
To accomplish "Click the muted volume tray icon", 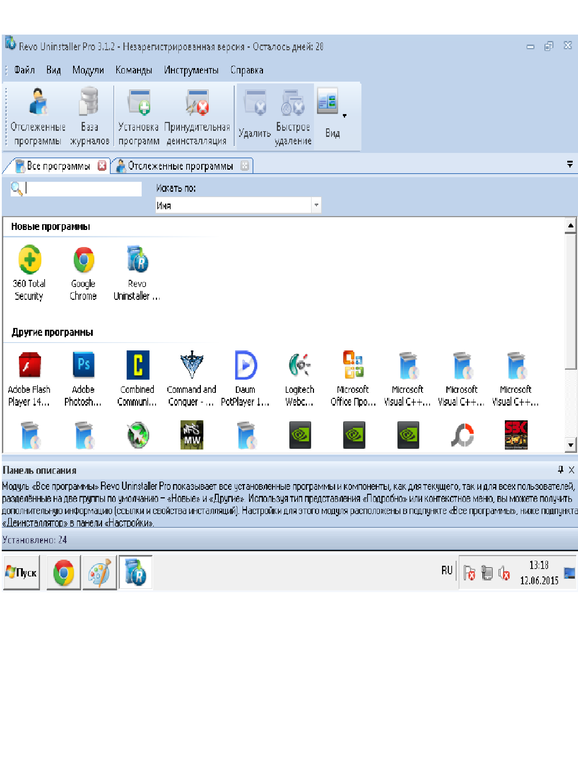I will [504, 573].
